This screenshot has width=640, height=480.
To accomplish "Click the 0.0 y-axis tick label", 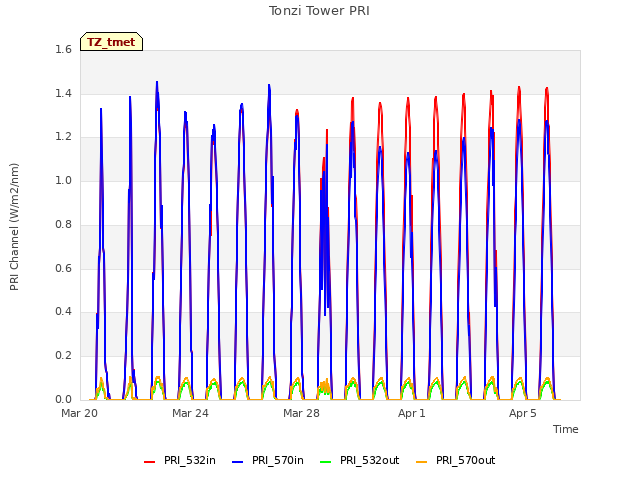I will (x=63, y=399).
